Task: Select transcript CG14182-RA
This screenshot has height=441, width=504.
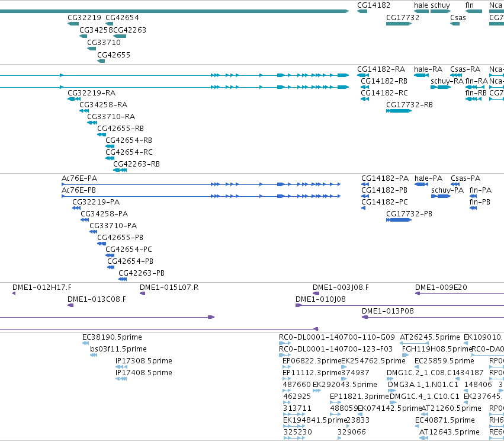Action: [381, 69]
